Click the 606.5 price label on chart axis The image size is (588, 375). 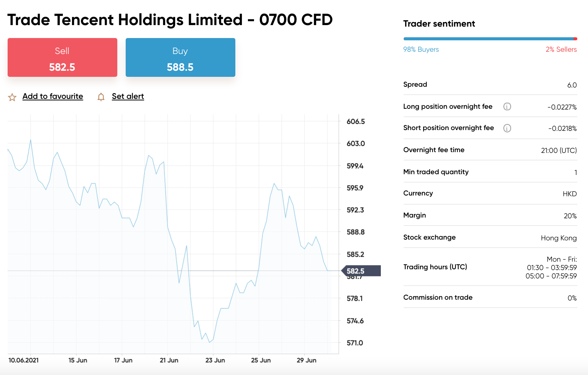(356, 122)
